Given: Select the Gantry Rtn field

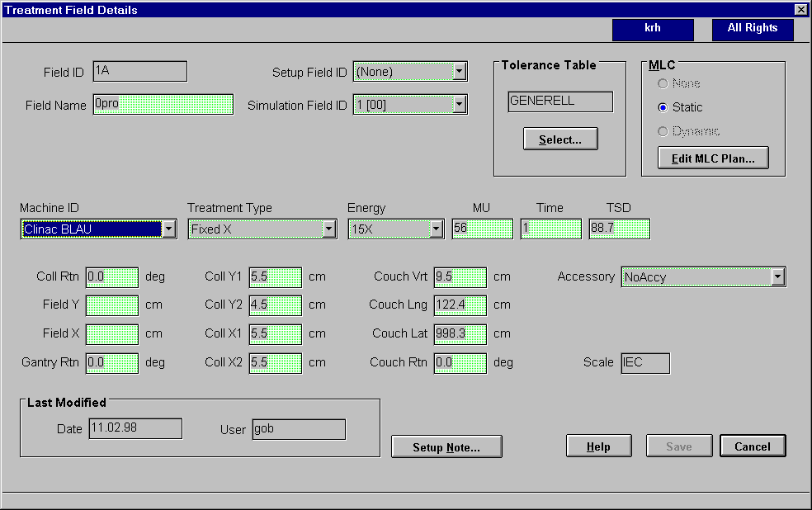Looking at the screenshot, I should tap(112, 363).
